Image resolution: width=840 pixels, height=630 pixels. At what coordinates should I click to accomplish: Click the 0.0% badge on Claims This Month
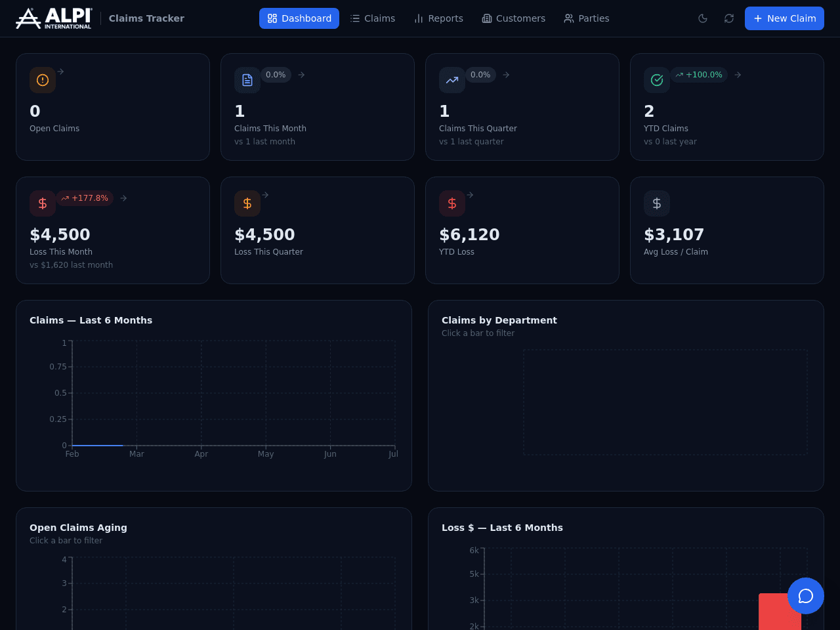tap(276, 75)
